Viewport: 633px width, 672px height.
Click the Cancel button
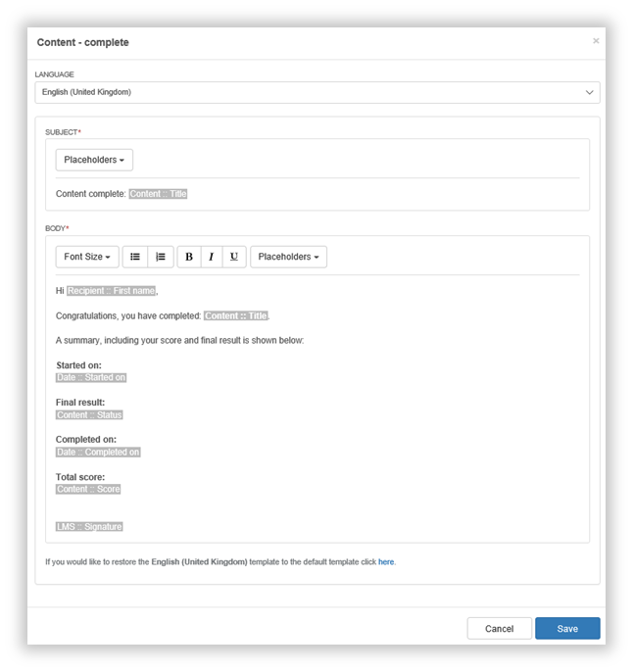tap(500, 628)
